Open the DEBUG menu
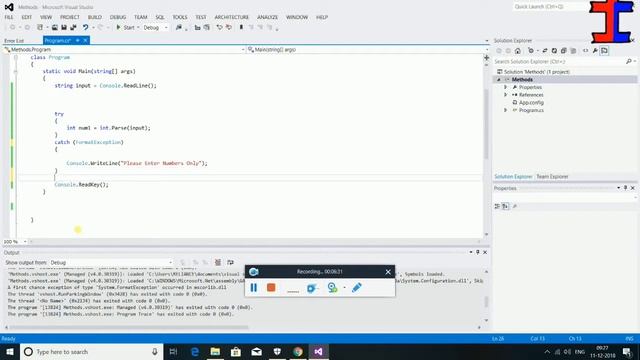640x360 pixels. click(x=118, y=17)
